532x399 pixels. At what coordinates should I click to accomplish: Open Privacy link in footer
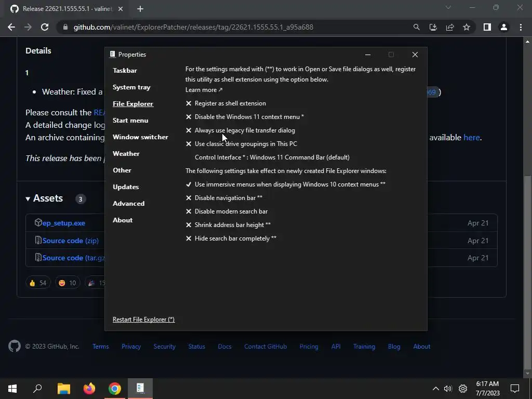[x=131, y=347]
